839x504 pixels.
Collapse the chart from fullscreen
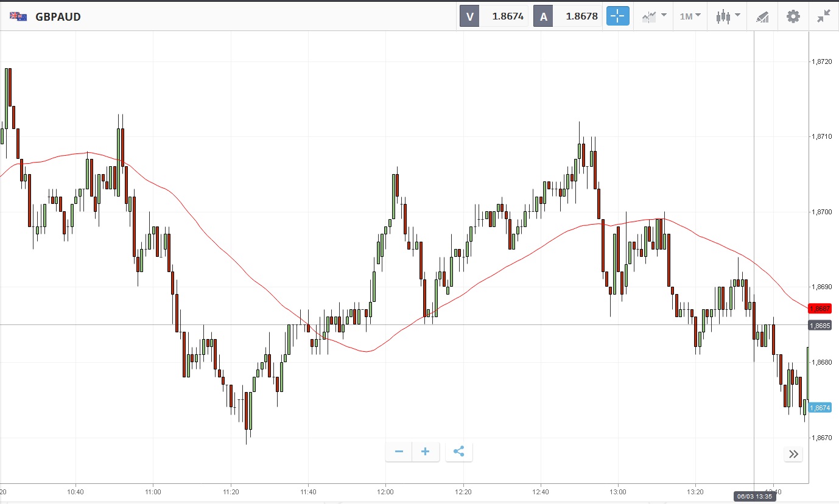click(x=824, y=16)
